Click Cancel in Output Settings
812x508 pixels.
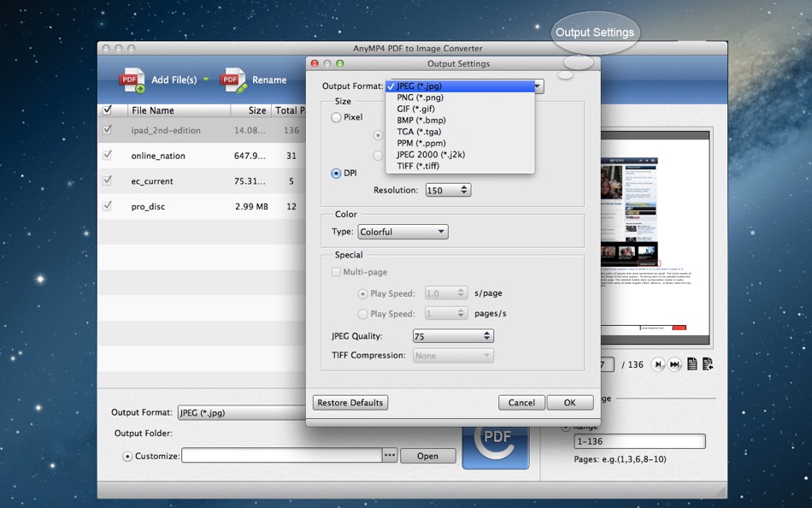(x=521, y=403)
